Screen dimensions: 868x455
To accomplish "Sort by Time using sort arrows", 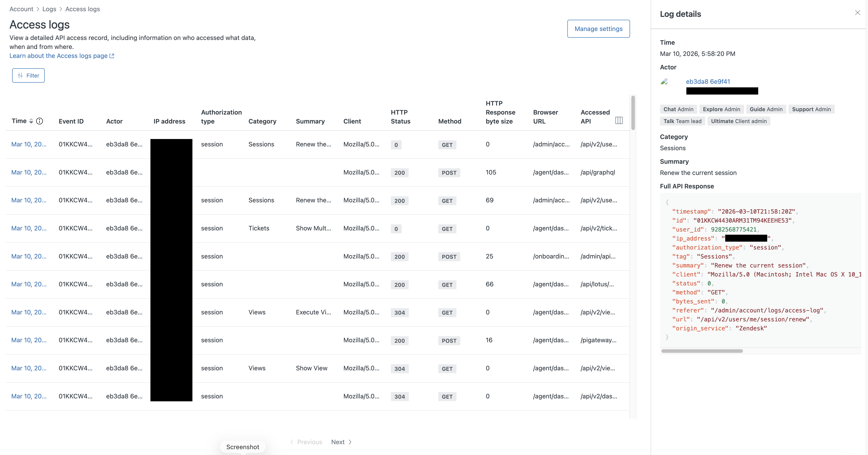I will (x=31, y=121).
